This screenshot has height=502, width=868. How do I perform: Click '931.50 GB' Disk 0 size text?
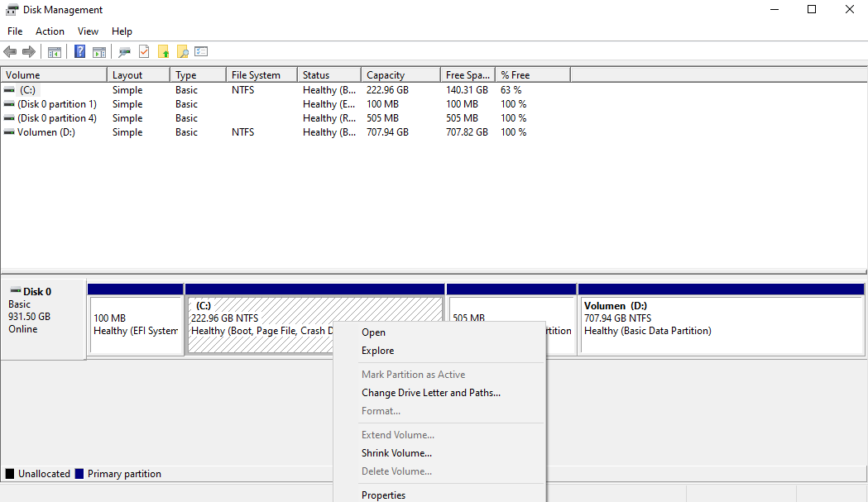[x=29, y=317]
